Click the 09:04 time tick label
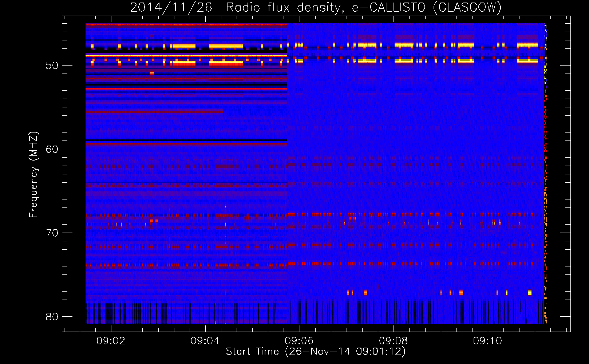 tap(205, 341)
